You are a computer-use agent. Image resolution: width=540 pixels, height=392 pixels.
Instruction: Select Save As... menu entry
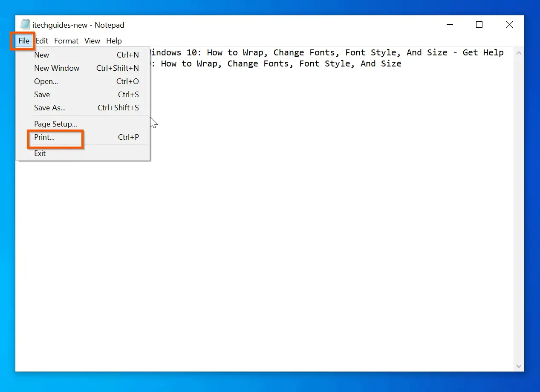(x=83, y=108)
